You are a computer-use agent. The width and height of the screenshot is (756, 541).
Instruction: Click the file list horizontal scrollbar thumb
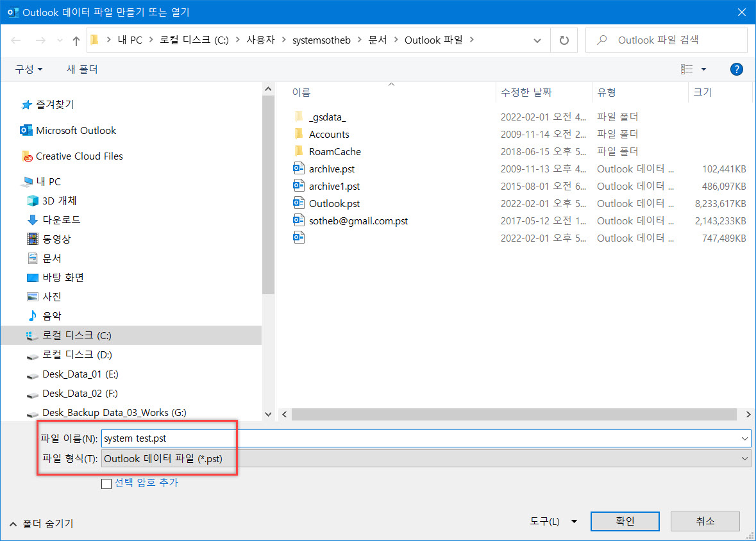click(514, 414)
